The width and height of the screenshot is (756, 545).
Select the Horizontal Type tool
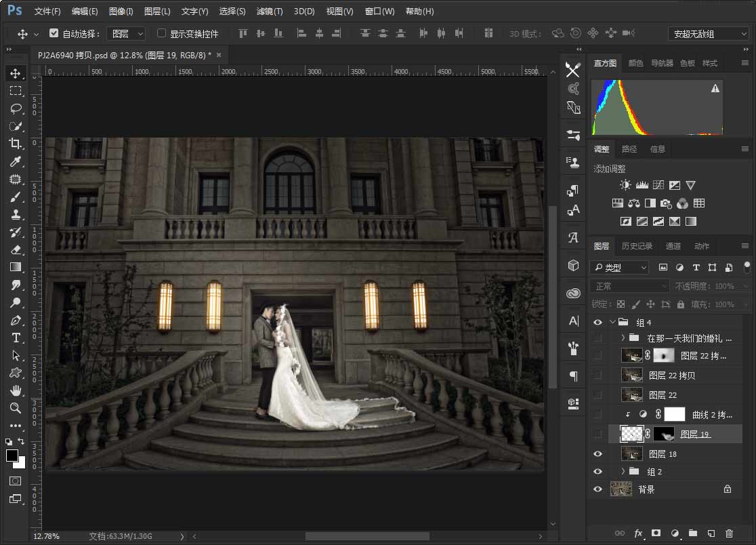pos(16,338)
